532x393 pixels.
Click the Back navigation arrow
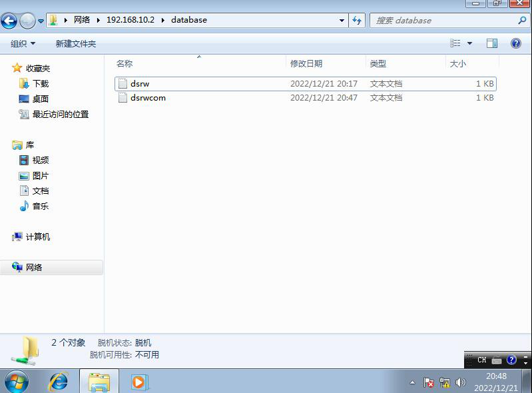click(x=9, y=21)
